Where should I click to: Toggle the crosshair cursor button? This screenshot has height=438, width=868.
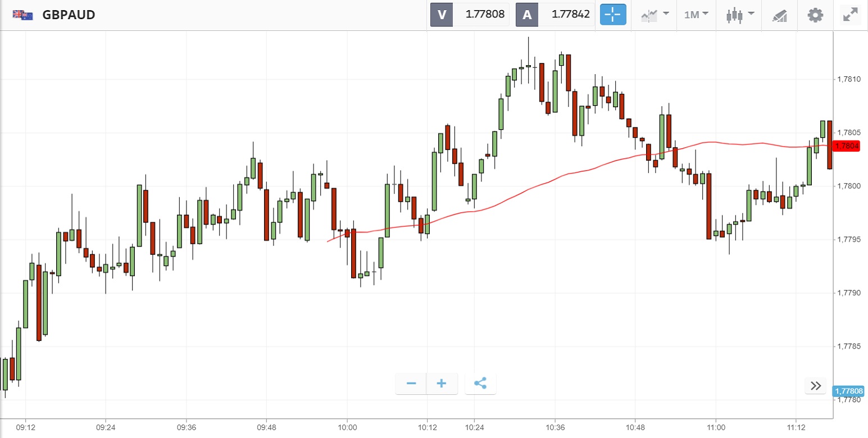point(613,15)
